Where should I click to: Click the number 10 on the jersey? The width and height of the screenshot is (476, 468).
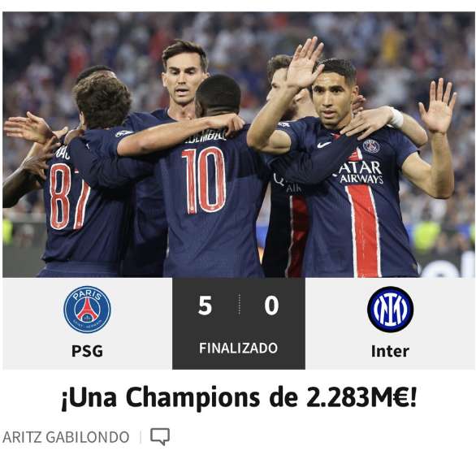204,180
